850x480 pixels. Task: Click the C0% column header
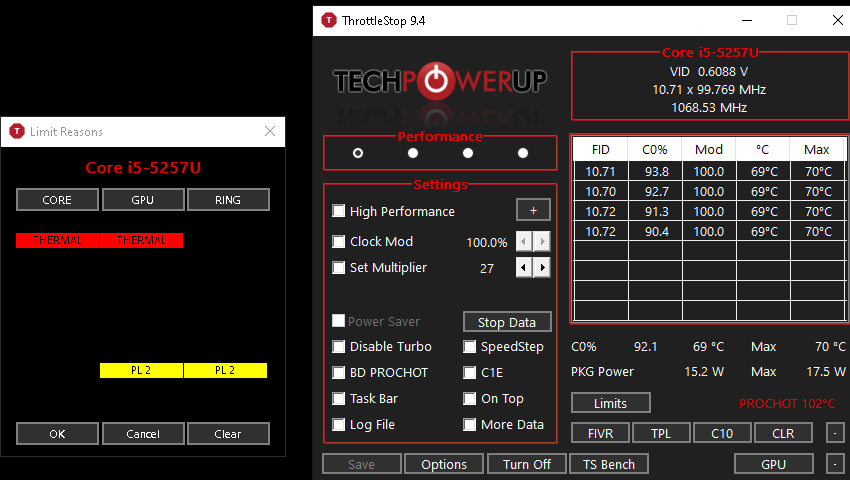pos(655,150)
